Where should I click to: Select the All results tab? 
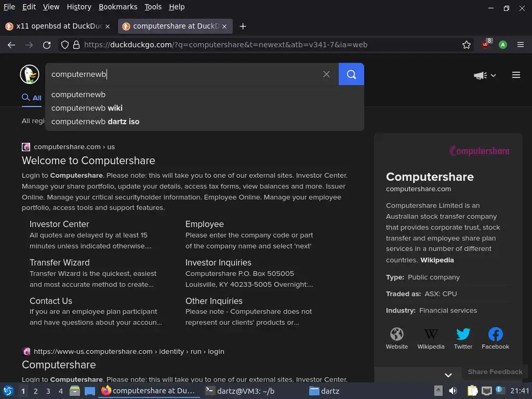click(x=32, y=98)
